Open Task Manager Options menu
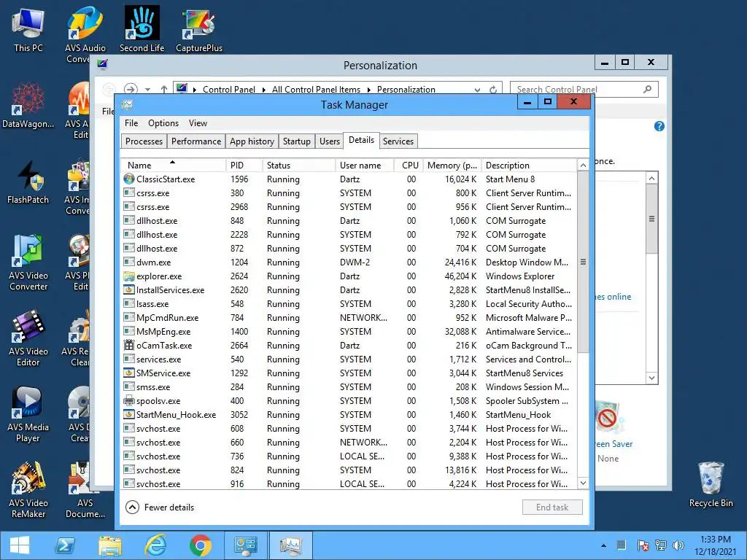 click(x=163, y=123)
